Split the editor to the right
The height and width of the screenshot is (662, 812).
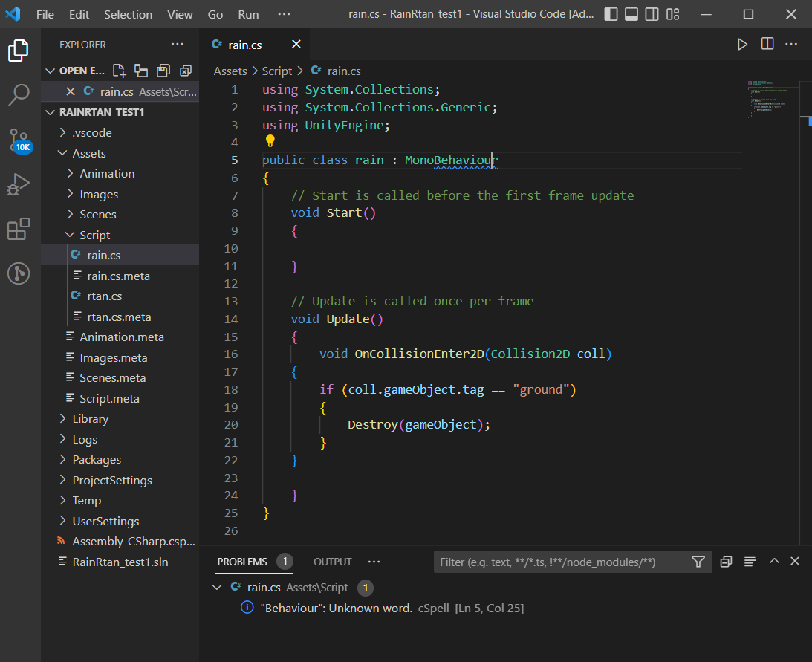click(x=767, y=44)
